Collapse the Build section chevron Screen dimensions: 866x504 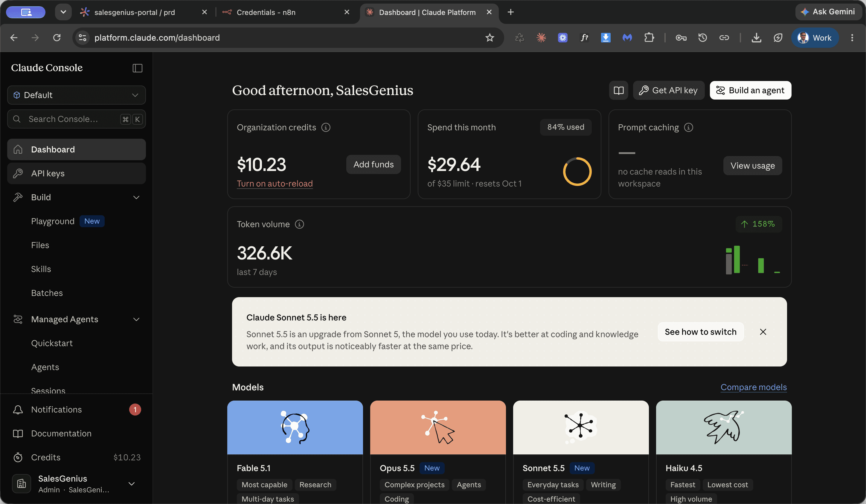tap(136, 198)
